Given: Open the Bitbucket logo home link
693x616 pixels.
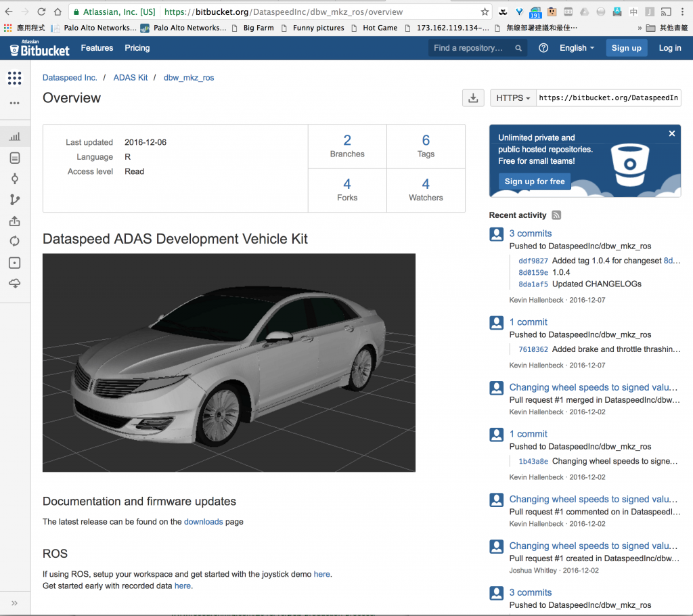Looking at the screenshot, I should (x=39, y=48).
